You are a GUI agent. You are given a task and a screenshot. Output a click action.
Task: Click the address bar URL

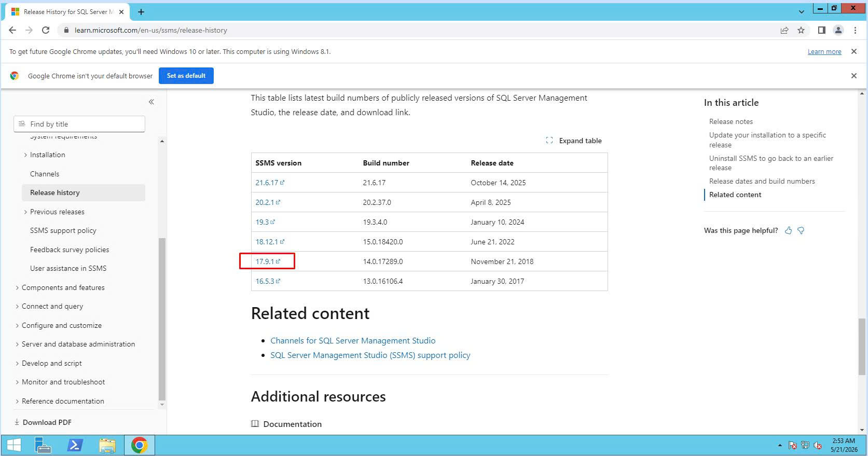[151, 30]
